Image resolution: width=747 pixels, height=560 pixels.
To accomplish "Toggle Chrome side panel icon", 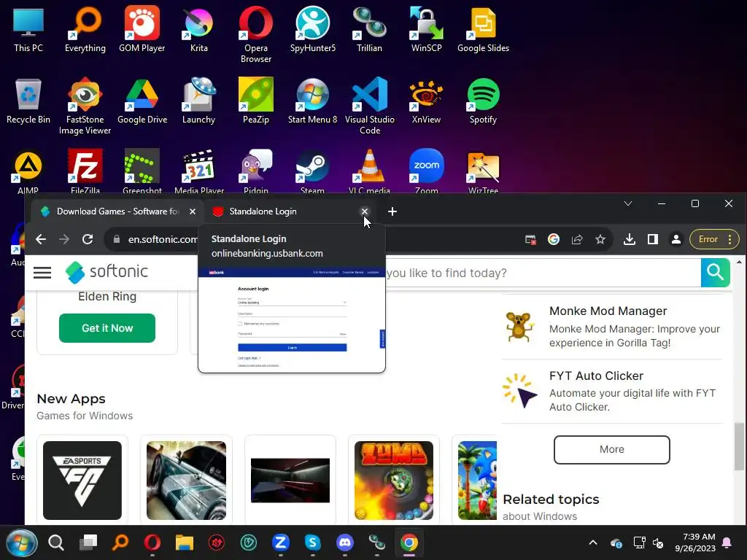I will point(653,239).
